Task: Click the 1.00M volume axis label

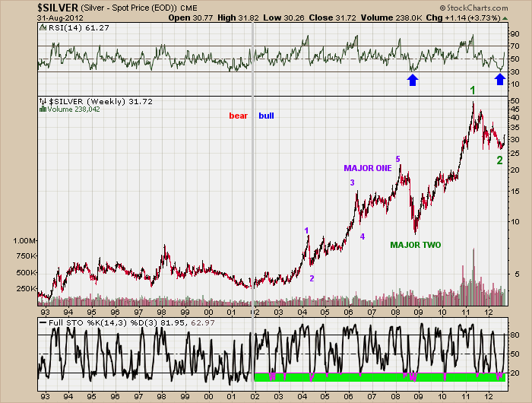Action: click(24, 241)
